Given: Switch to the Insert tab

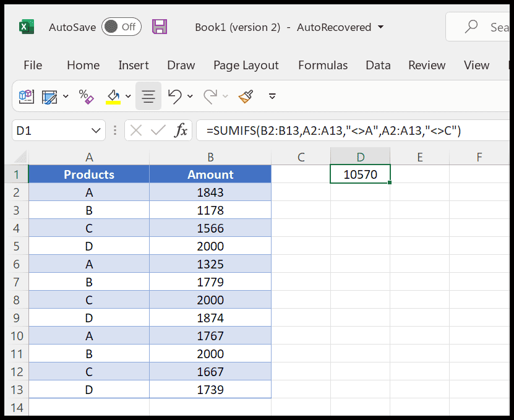Looking at the screenshot, I should (x=134, y=65).
